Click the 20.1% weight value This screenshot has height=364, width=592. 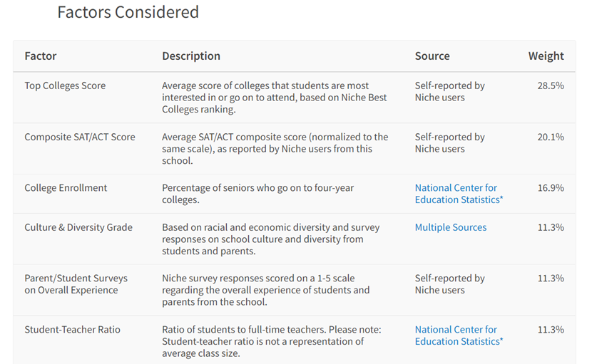pyautogui.click(x=551, y=137)
